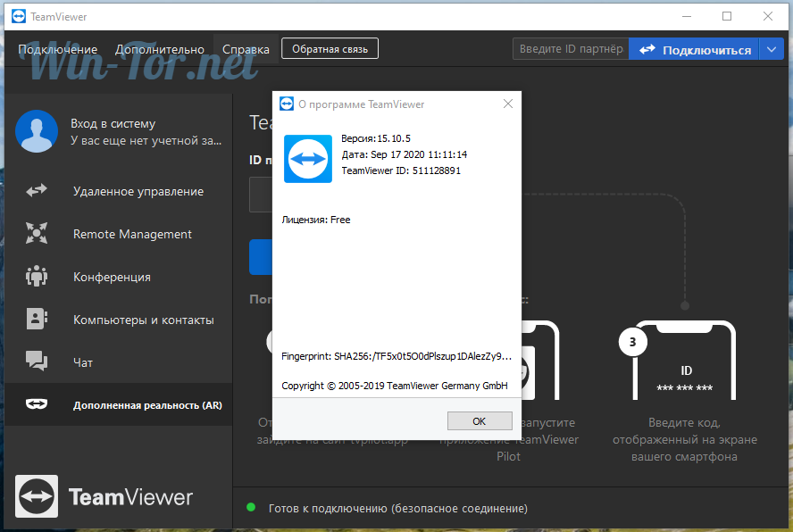The width and height of the screenshot is (793, 532).
Task: Select Дополненная реальность (AR) tab label
Action: 147,405
